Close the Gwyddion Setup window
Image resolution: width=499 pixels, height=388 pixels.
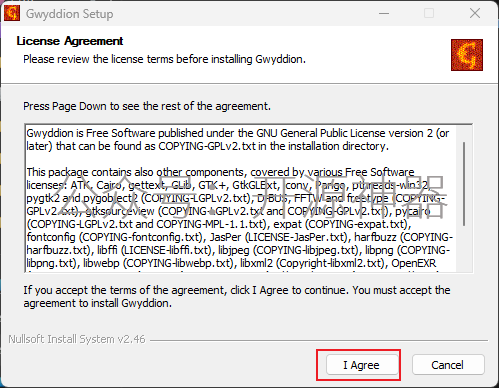475,14
